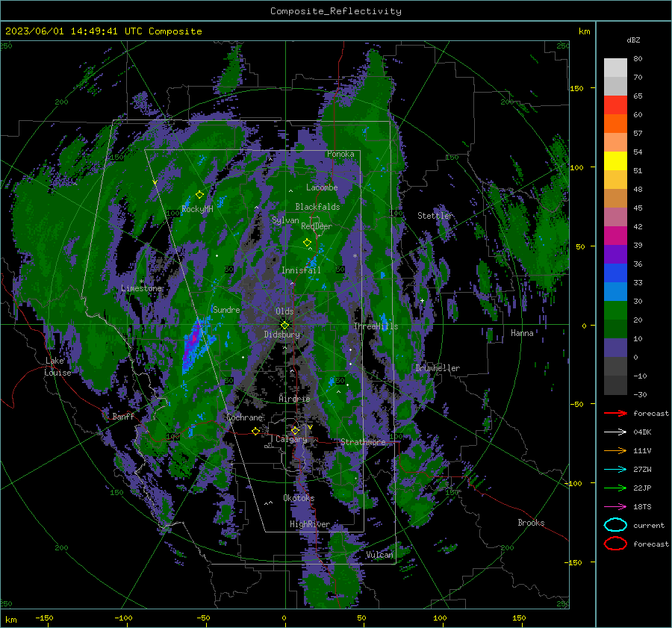Click the yellow radar-site marker at Olds
Screen dimensions: 672x628
(284, 325)
